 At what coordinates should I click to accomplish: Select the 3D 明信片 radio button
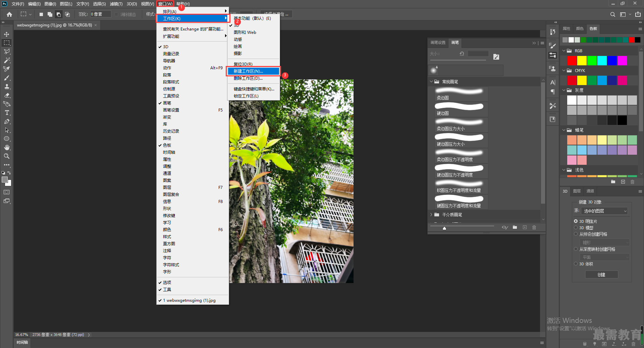coord(576,221)
